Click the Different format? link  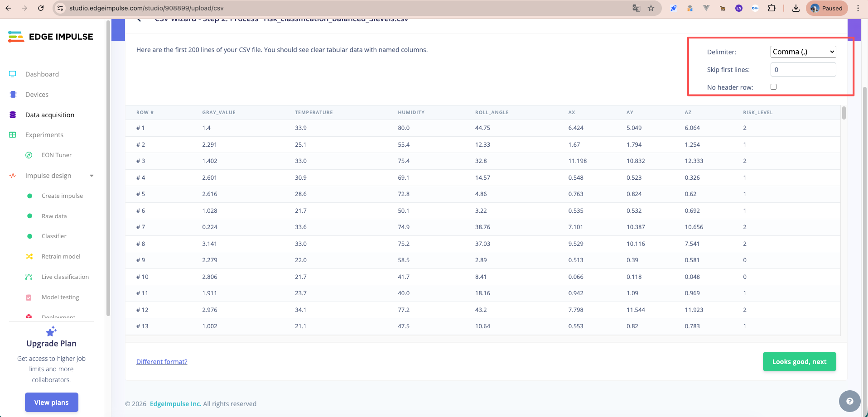tap(162, 362)
